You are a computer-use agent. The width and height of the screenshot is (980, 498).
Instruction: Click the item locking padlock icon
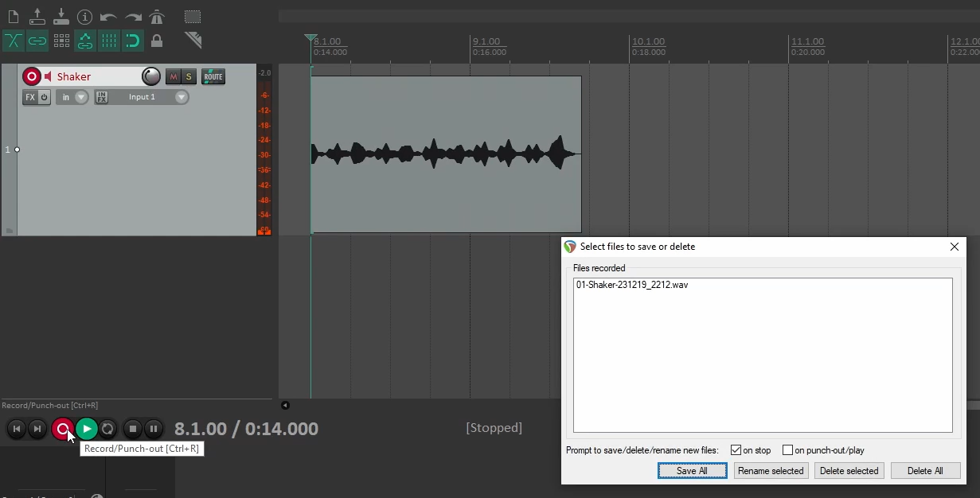pyautogui.click(x=157, y=41)
